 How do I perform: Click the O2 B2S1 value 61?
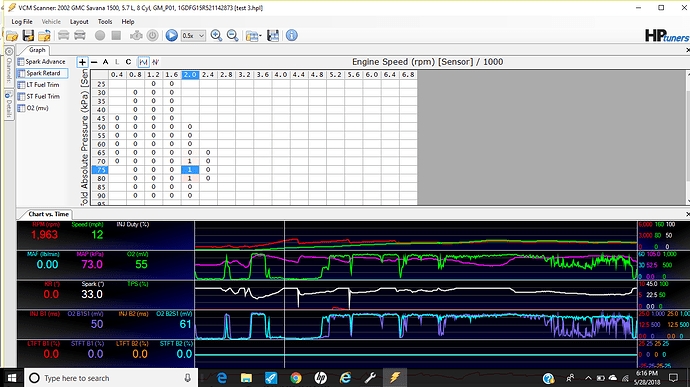tap(185, 324)
